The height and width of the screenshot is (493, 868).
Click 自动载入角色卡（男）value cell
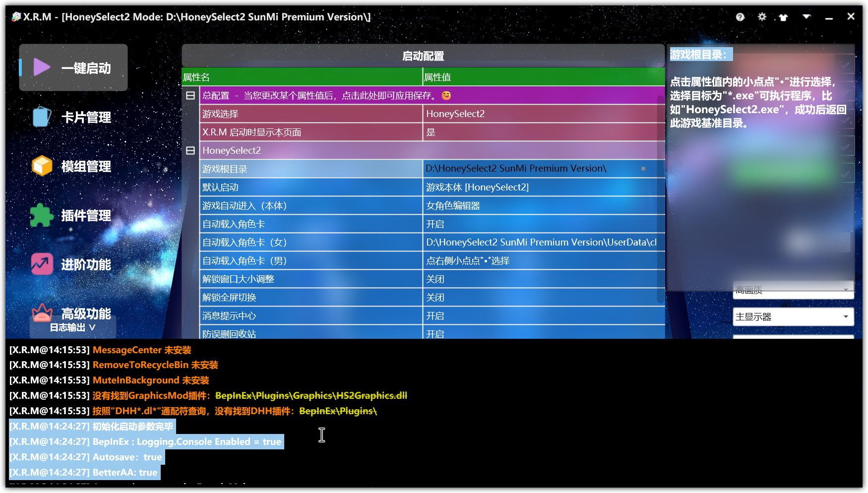tap(544, 260)
